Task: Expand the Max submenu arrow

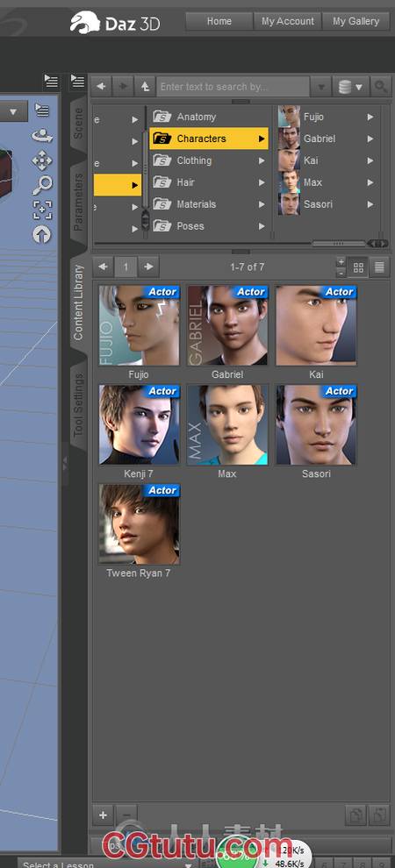Action: [370, 182]
